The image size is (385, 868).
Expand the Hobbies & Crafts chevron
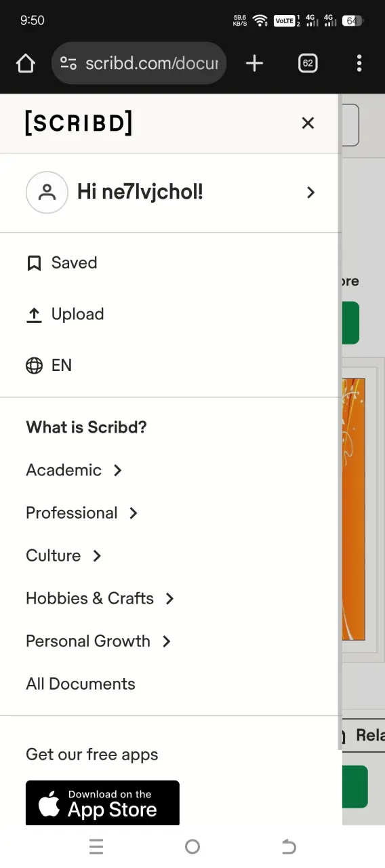pyautogui.click(x=170, y=598)
